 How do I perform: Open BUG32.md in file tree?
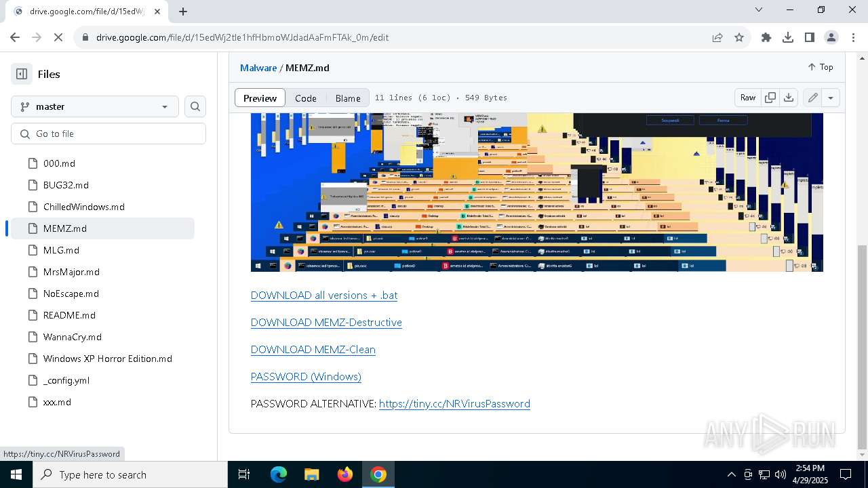click(x=66, y=185)
